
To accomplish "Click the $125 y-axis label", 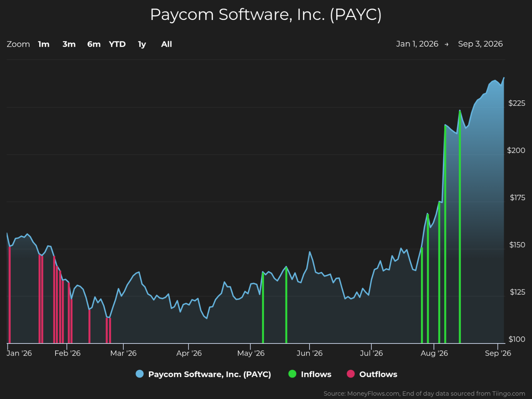I will tap(518, 292).
